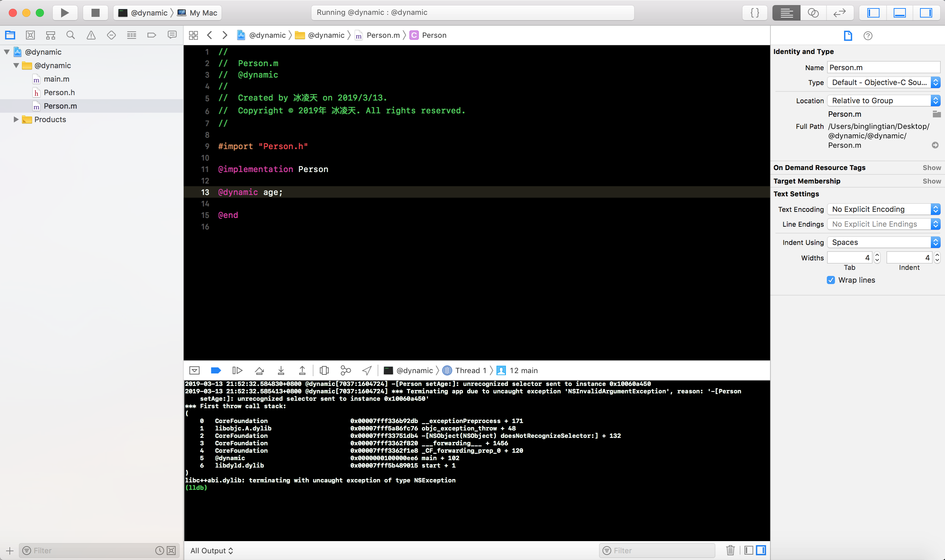This screenshot has width=945, height=560.
Task: Show On Demand Resource Tags section
Action: click(x=932, y=168)
